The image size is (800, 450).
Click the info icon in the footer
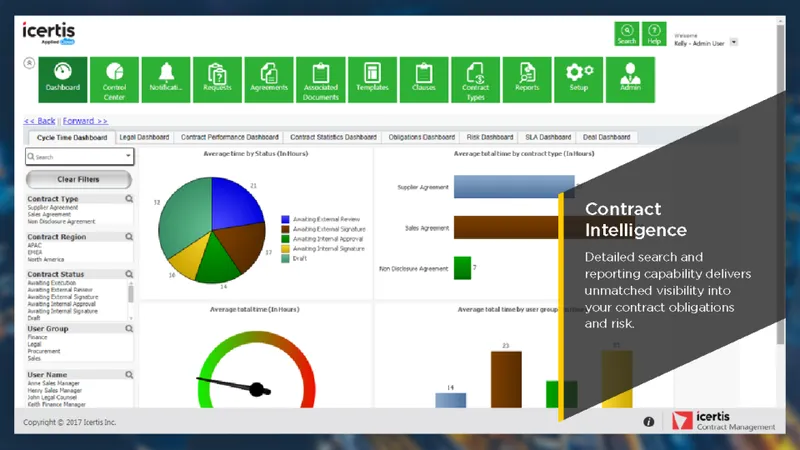tap(648, 421)
